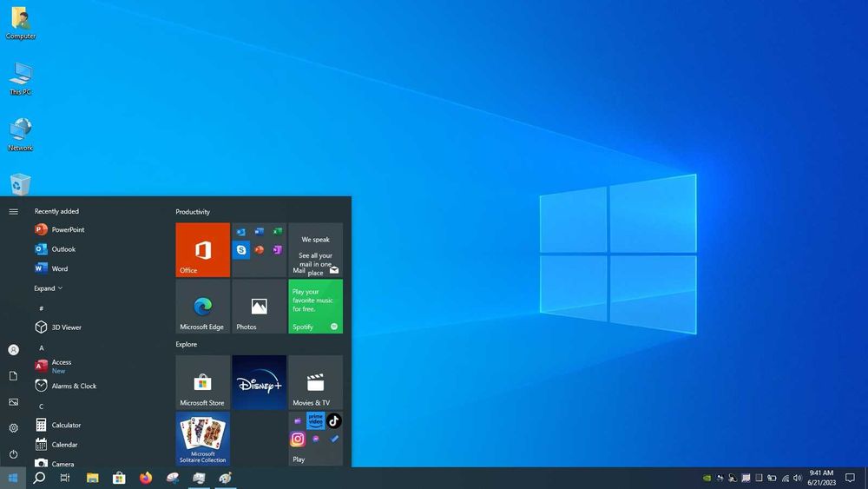Click the Productivity group heading

(x=193, y=212)
